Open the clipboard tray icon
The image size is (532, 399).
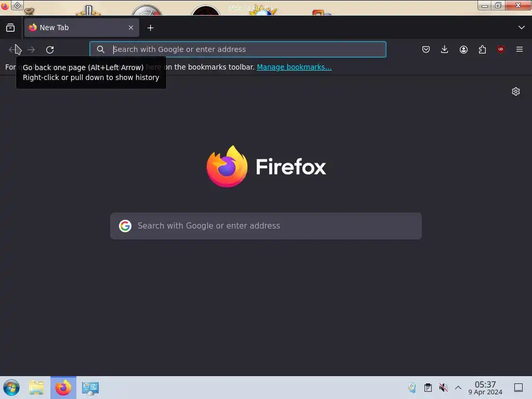(428, 388)
